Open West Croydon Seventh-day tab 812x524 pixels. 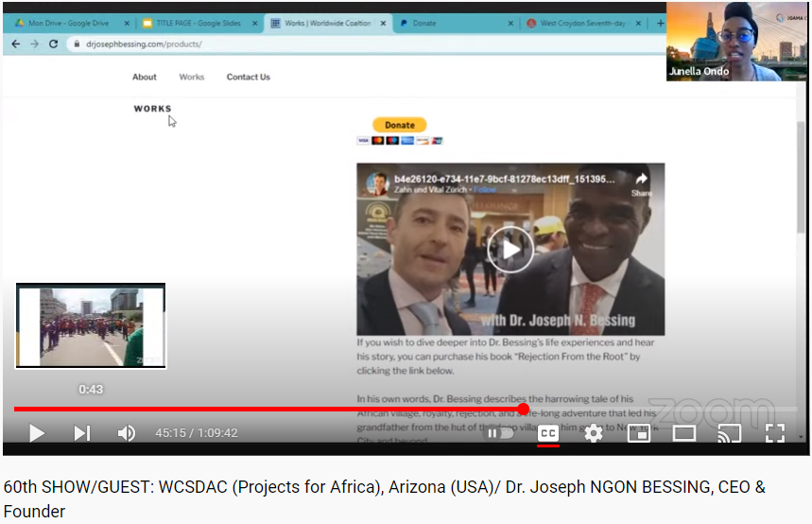tap(582, 24)
